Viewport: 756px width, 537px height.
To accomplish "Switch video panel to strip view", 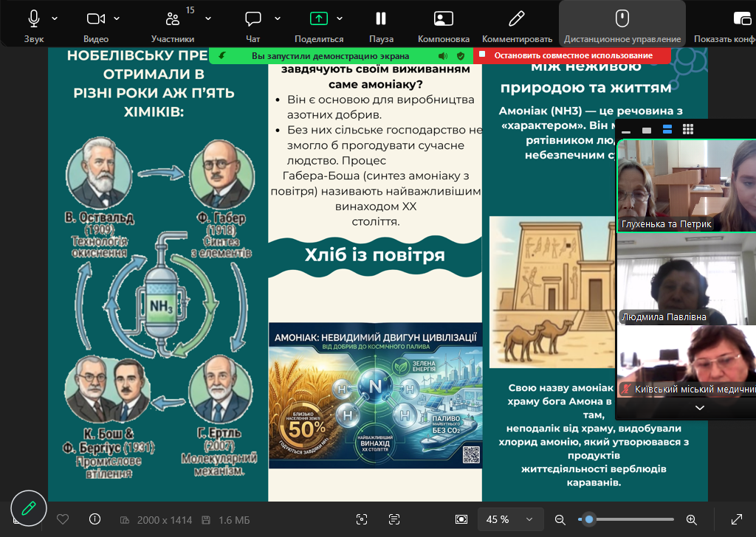I will [x=667, y=129].
